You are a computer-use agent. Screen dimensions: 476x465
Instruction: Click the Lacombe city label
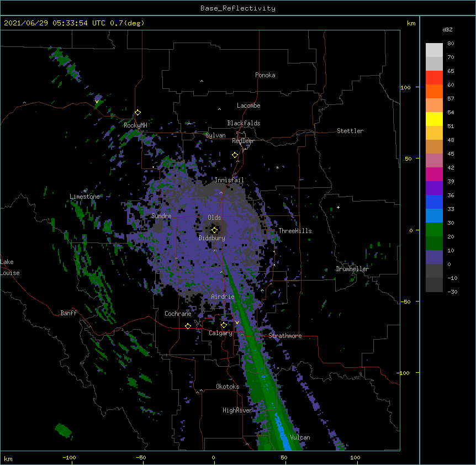coord(248,105)
